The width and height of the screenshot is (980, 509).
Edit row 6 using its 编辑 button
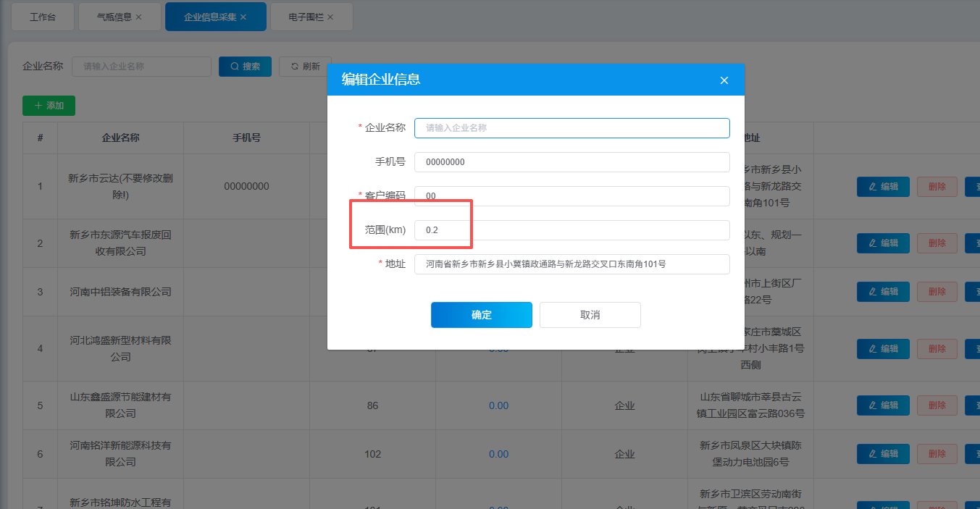pos(882,454)
